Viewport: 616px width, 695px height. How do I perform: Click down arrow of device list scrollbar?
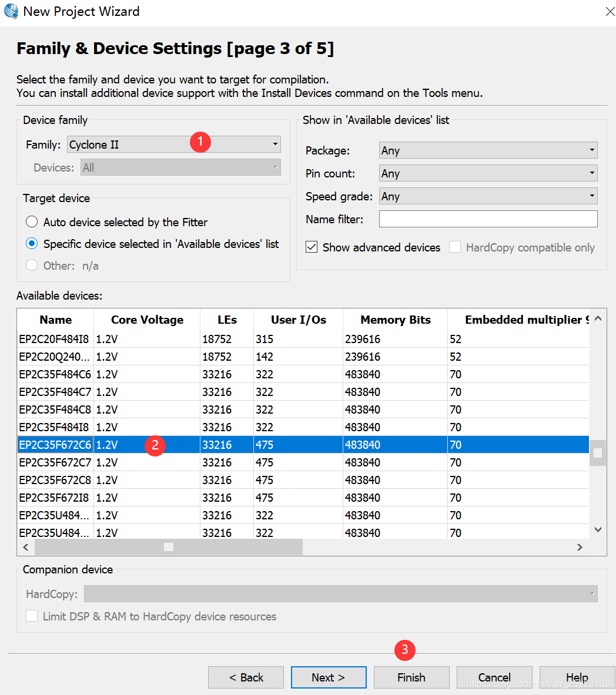(x=598, y=529)
